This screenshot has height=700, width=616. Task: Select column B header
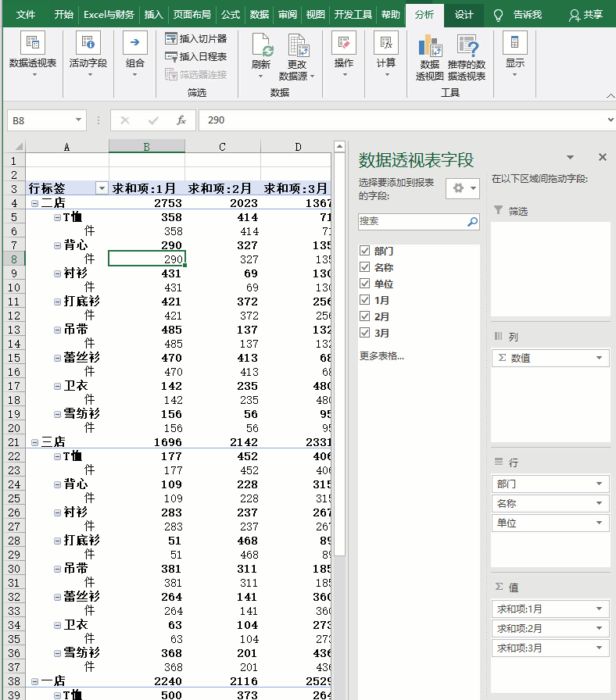[x=146, y=146]
